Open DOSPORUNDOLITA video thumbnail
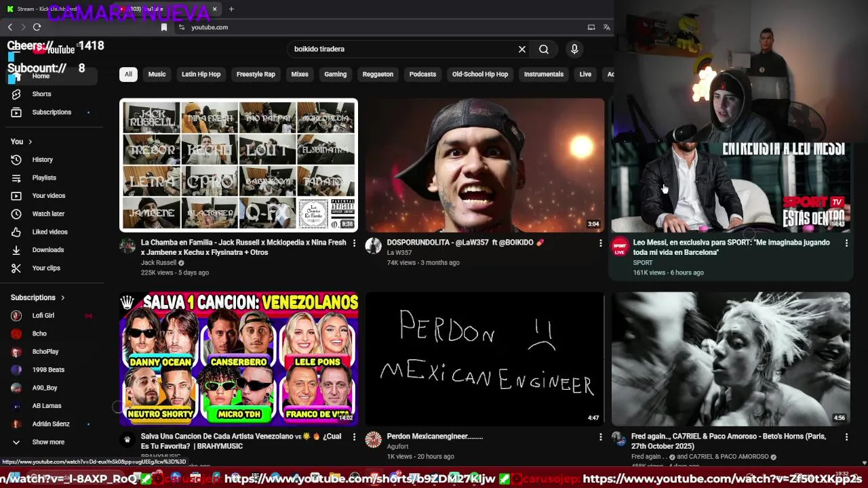868x488 pixels. [x=485, y=165]
